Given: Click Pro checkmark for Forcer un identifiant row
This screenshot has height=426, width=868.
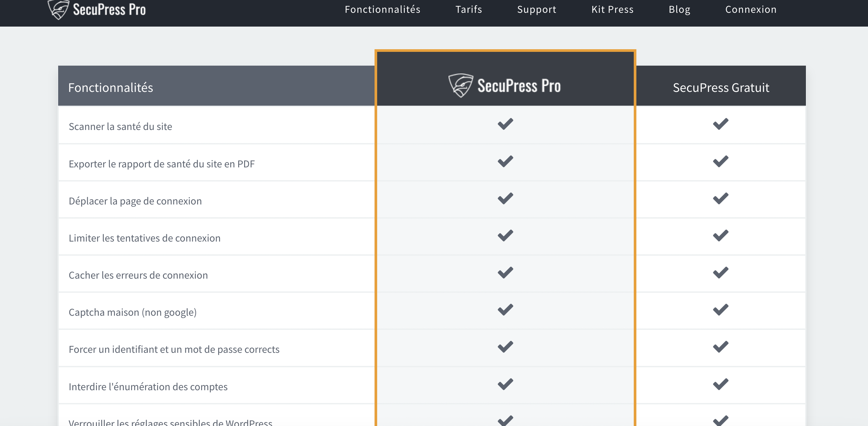Looking at the screenshot, I should (505, 347).
